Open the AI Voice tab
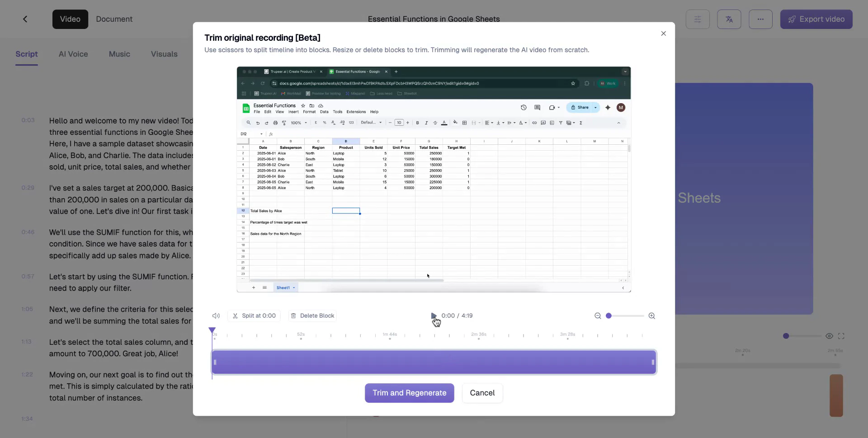This screenshot has height=438, width=868. point(73,54)
